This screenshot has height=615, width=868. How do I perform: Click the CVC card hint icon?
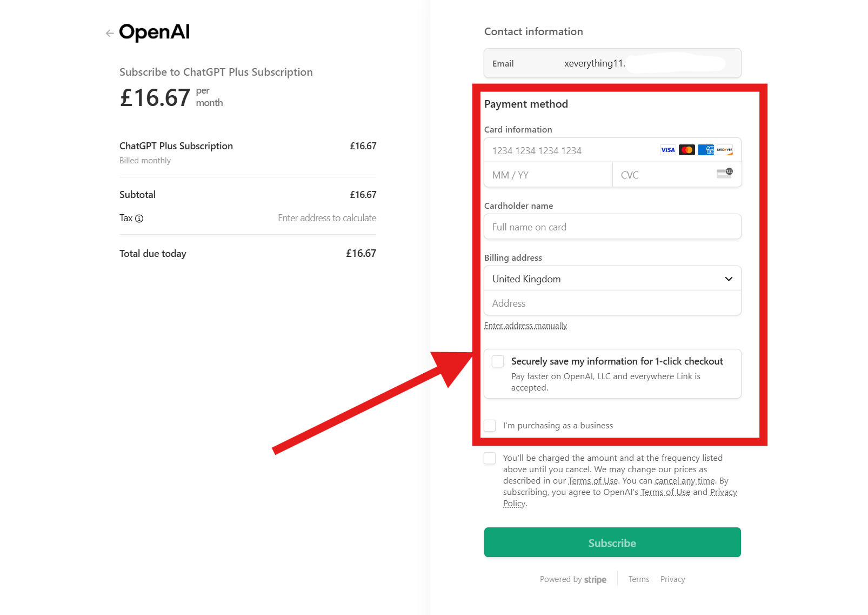click(724, 174)
